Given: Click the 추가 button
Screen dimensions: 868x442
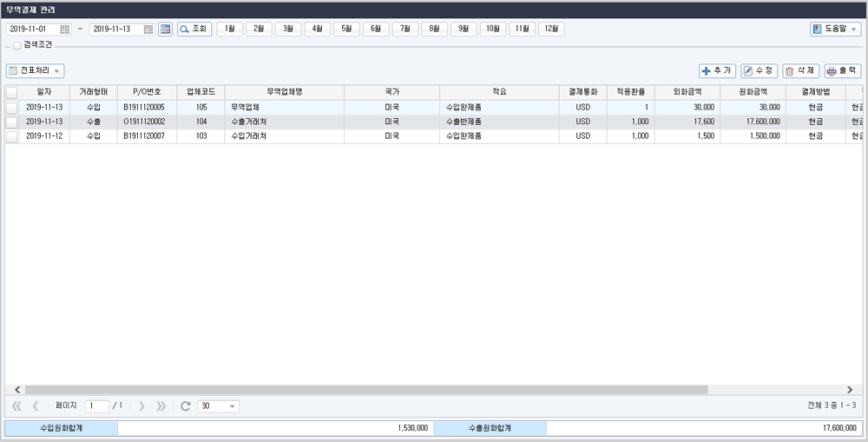Looking at the screenshot, I should [x=718, y=71].
